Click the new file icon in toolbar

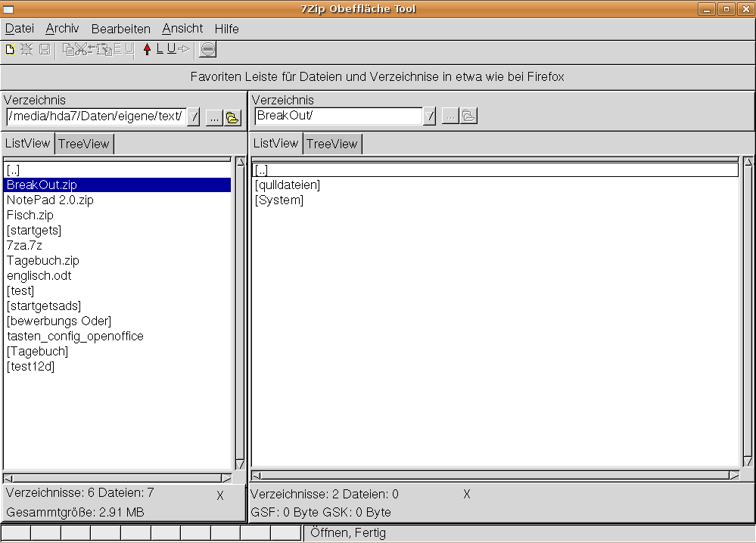pos(10,50)
